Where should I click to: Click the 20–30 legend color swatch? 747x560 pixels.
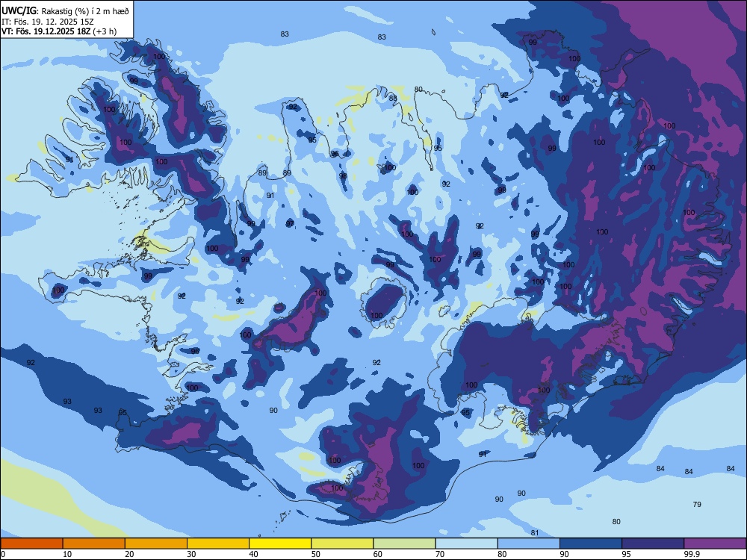coord(156,544)
